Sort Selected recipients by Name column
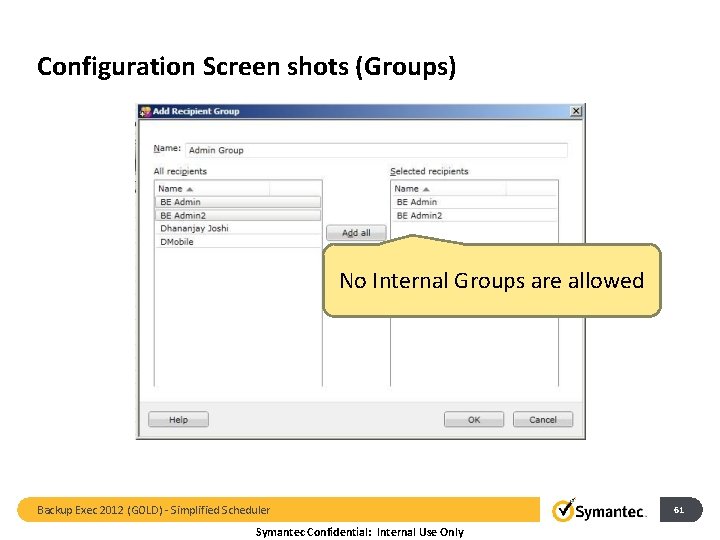This screenshot has width=720, height=540. (x=449, y=188)
